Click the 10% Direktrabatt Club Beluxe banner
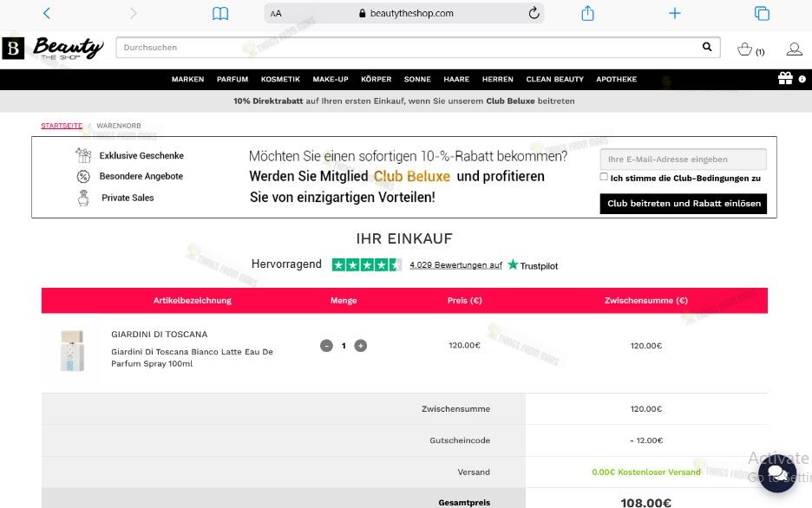Viewport: 812px width, 508px height. [404, 101]
